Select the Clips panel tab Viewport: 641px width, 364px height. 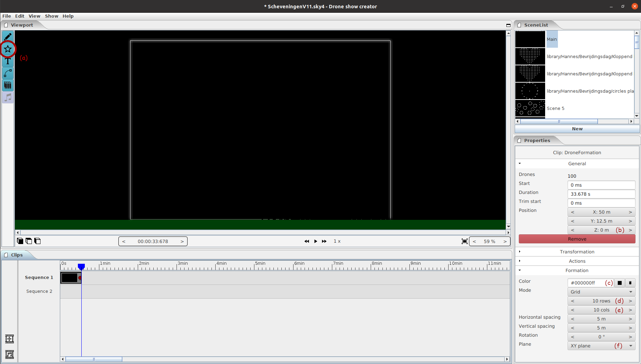click(16, 255)
